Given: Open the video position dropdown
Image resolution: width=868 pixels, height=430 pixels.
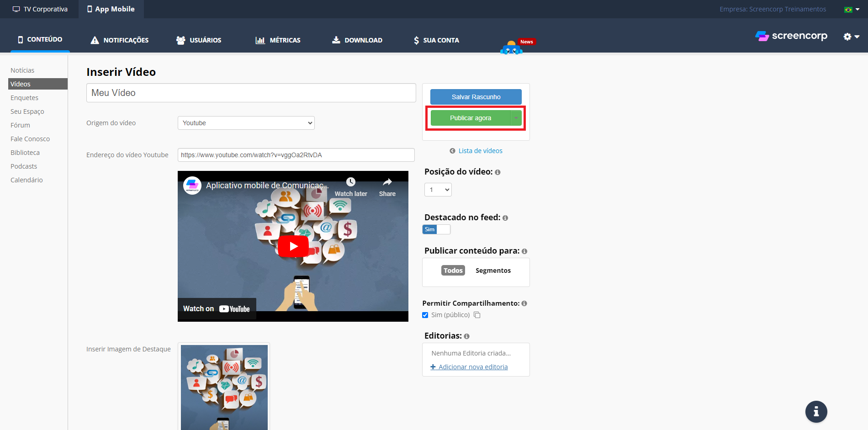Looking at the screenshot, I should [438, 190].
